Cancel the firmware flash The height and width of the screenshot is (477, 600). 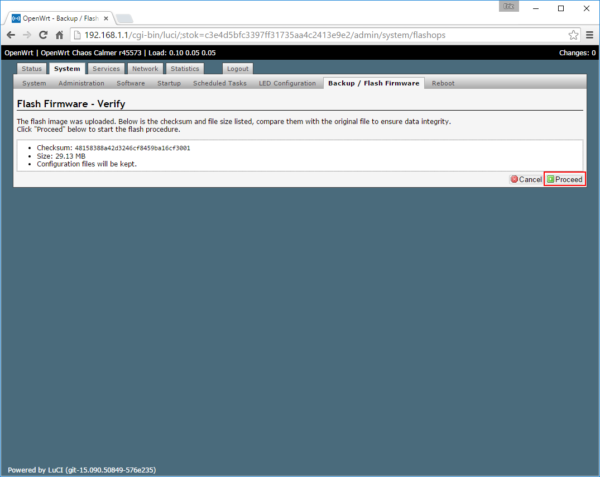click(x=526, y=179)
